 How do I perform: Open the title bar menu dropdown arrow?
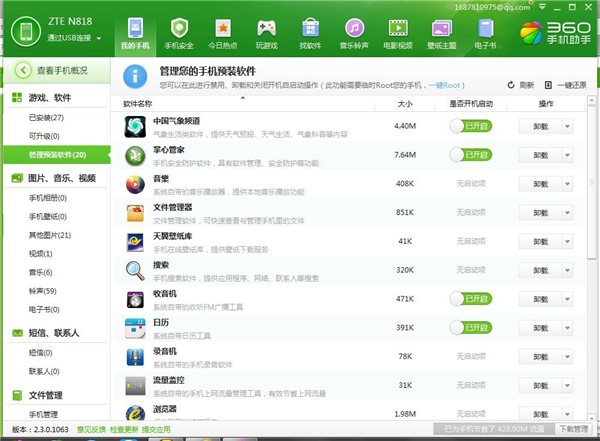click(x=542, y=7)
